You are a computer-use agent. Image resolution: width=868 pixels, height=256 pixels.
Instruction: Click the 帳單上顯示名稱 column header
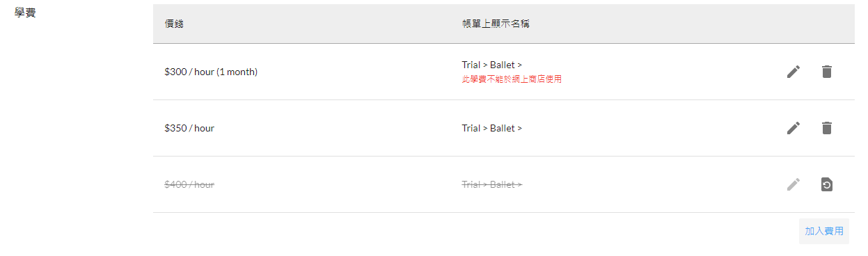pyautogui.click(x=498, y=24)
